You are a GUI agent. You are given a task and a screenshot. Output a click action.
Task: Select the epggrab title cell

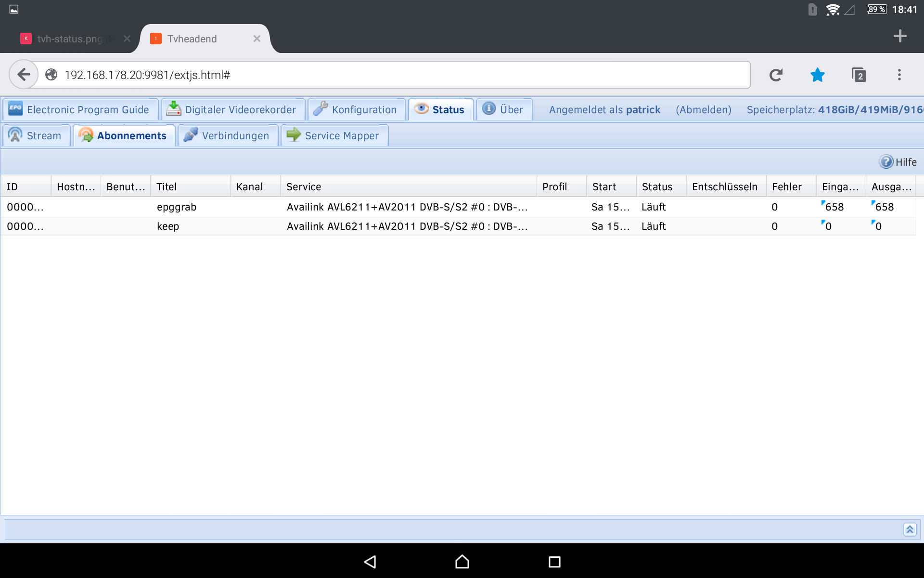191,207
